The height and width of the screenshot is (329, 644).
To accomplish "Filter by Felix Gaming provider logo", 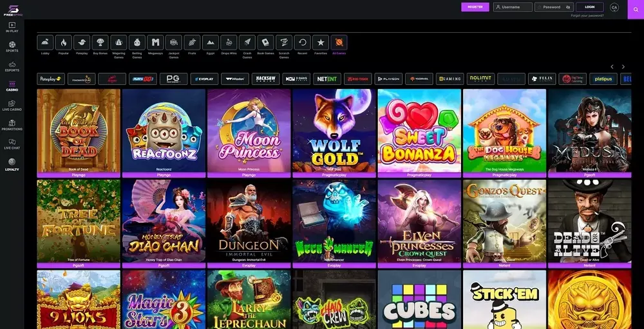I will tap(542, 79).
